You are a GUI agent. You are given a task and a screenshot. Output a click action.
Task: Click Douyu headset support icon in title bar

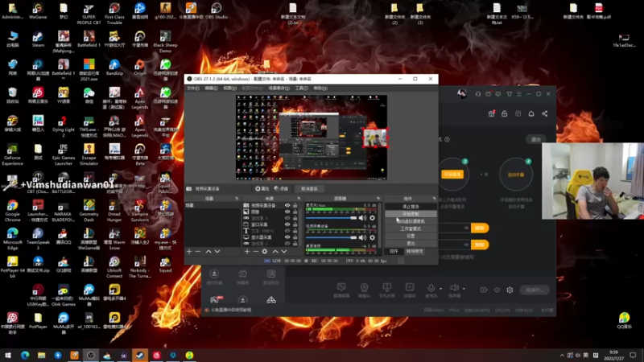click(x=478, y=94)
